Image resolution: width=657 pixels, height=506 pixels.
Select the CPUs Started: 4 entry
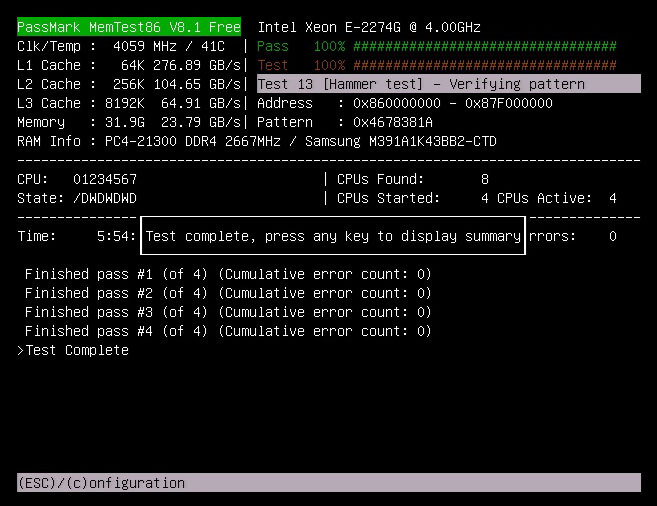(413, 198)
